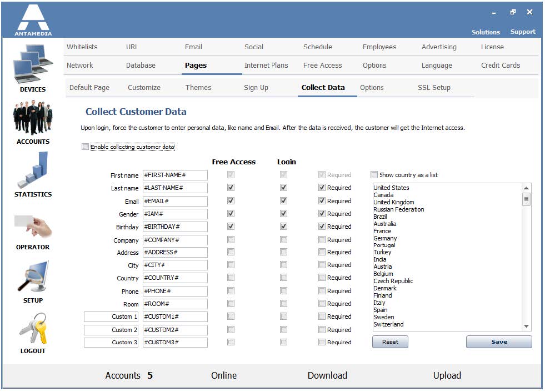The width and height of the screenshot is (545, 392).
Task: Toggle Show country as a list
Action: (374, 175)
